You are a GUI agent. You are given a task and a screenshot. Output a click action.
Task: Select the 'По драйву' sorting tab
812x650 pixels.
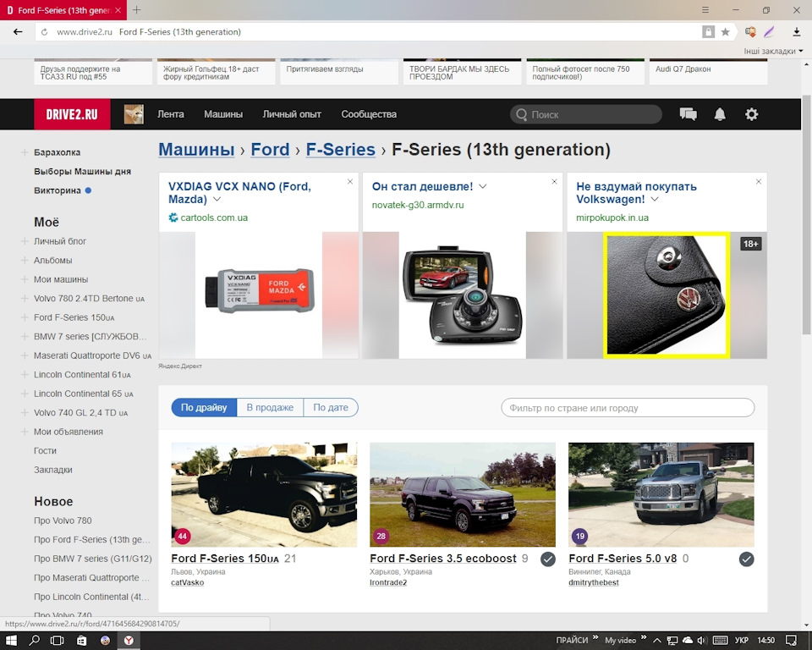tap(204, 407)
